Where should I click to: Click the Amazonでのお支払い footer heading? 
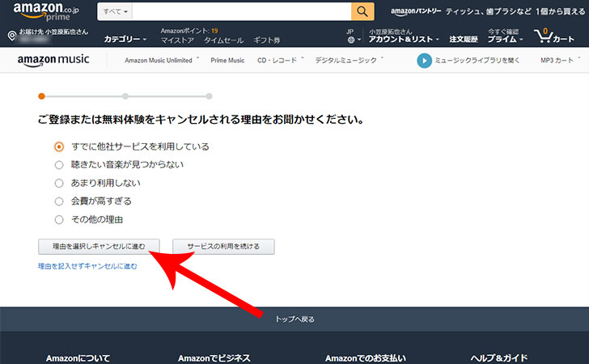tap(366, 358)
